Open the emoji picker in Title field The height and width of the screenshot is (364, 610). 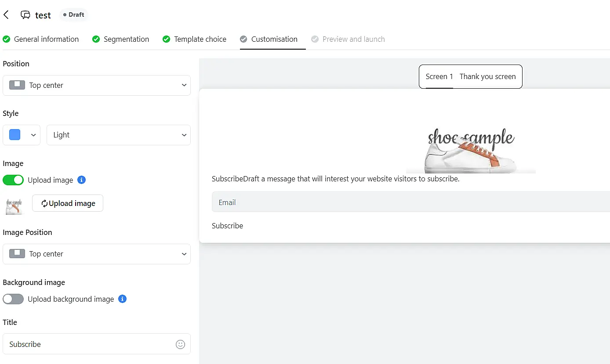coord(180,344)
